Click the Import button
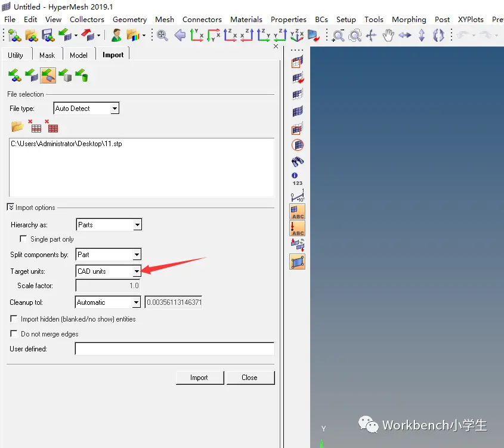Image resolution: width=504 pixels, height=448 pixels. click(200, 377)
